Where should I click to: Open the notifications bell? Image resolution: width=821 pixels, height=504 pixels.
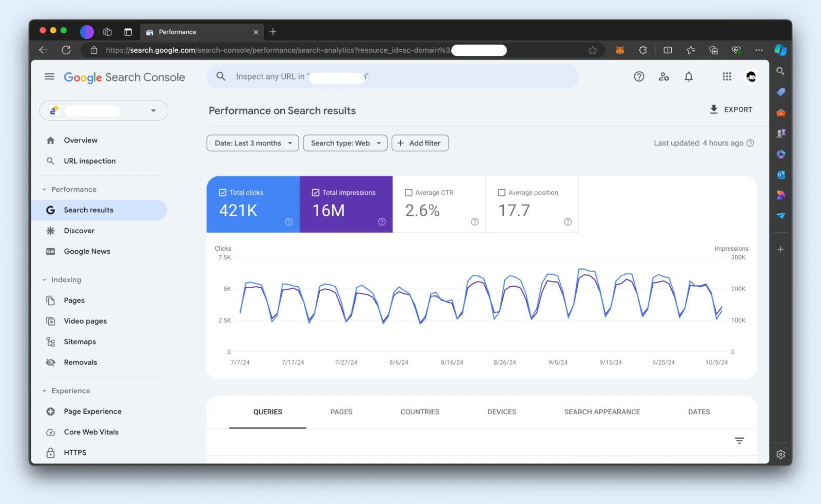point(689,76)
